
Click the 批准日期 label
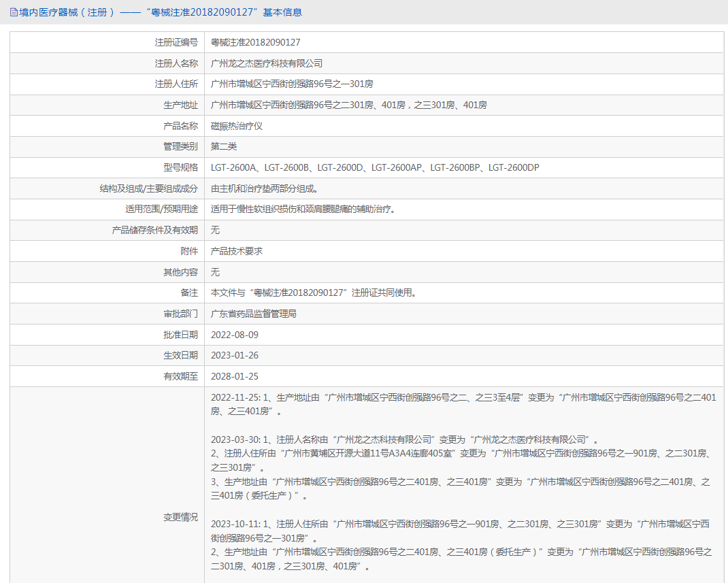(180, 335)
